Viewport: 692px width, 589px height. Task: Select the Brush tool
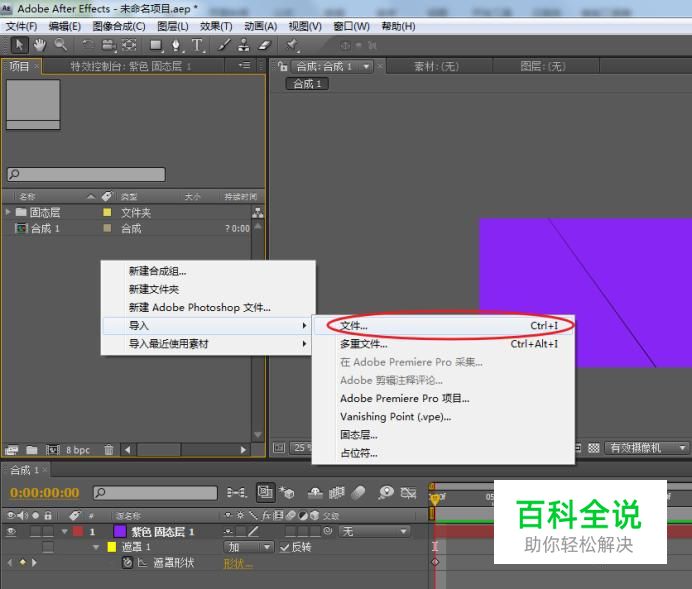[224, 45]
